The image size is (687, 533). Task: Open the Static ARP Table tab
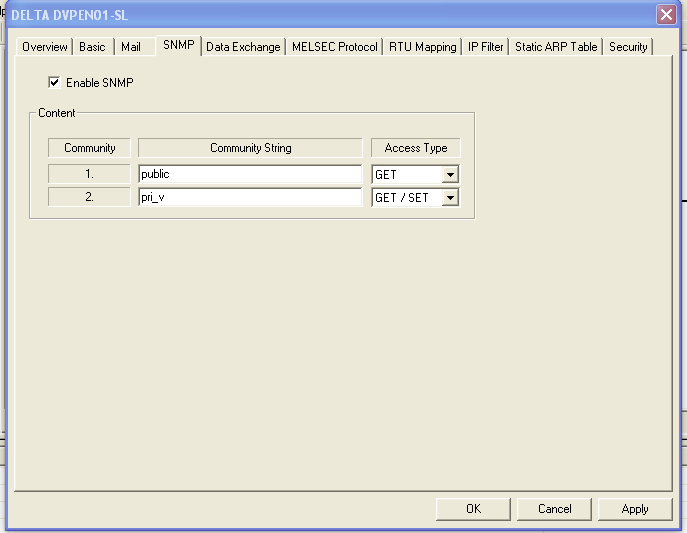click(x=556, y=47)
